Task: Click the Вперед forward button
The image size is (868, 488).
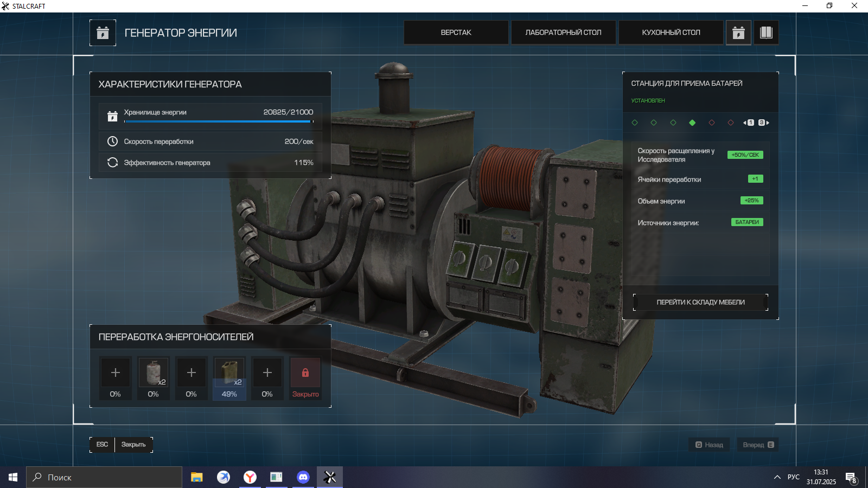Action: (x=758, y=445)
